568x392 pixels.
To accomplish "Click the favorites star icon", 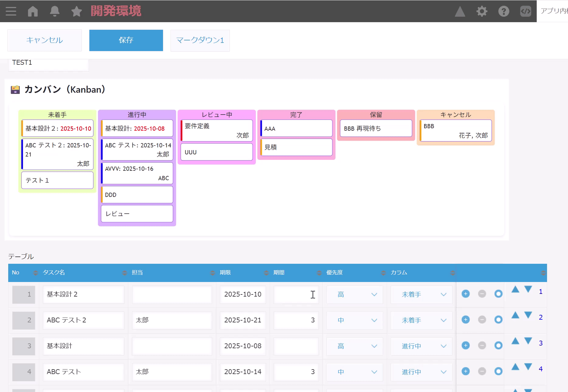I will coord(77,12).
